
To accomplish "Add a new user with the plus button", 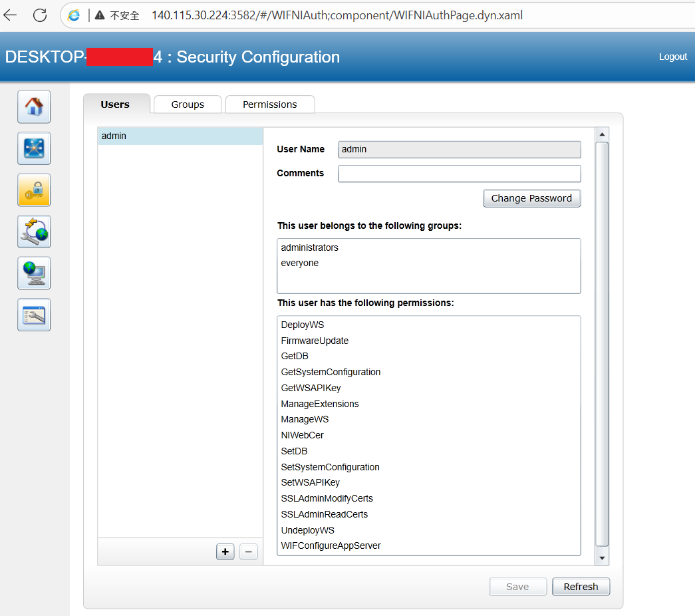I will pos(225,551).
